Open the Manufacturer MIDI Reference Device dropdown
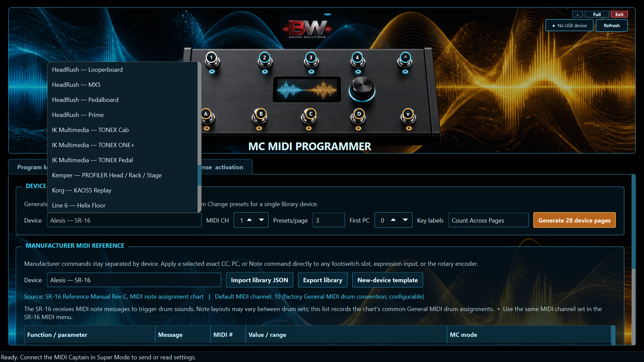Screen dimensions: 644x362 (134, 280)
